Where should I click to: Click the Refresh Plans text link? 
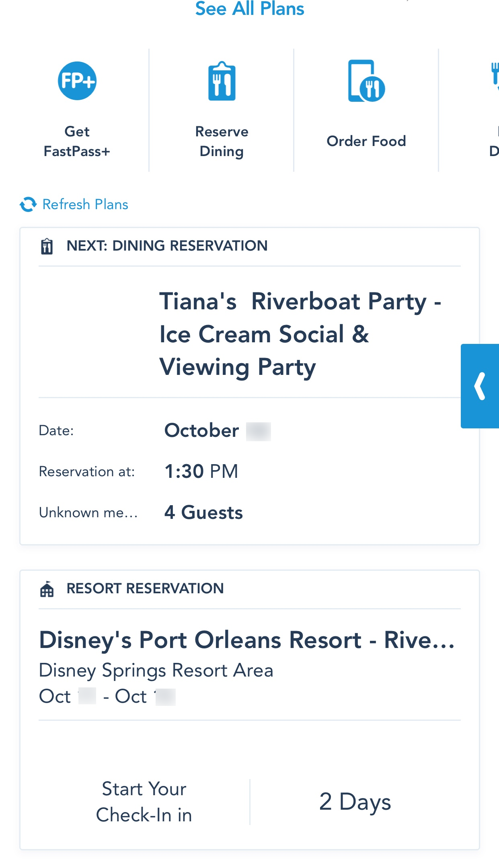(85, 204)
